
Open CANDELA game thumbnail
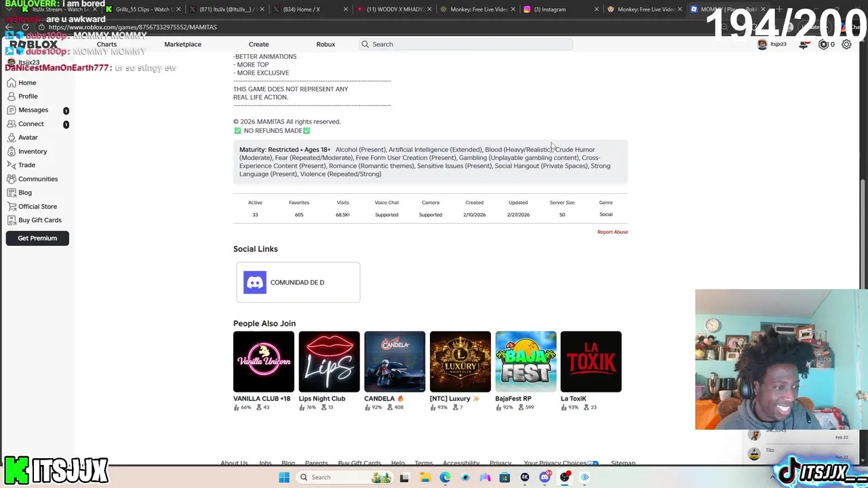click(395, 362)
